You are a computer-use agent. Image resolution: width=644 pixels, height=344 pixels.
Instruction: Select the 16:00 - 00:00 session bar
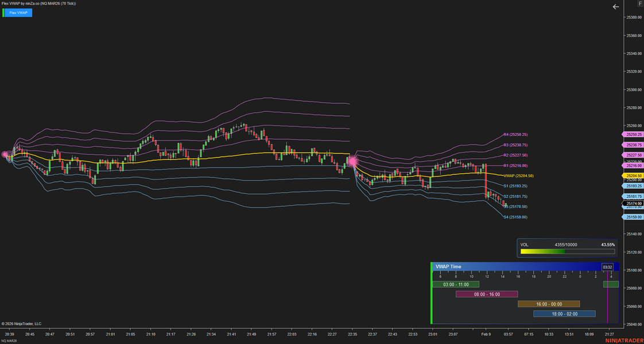[x=549, y=304]
